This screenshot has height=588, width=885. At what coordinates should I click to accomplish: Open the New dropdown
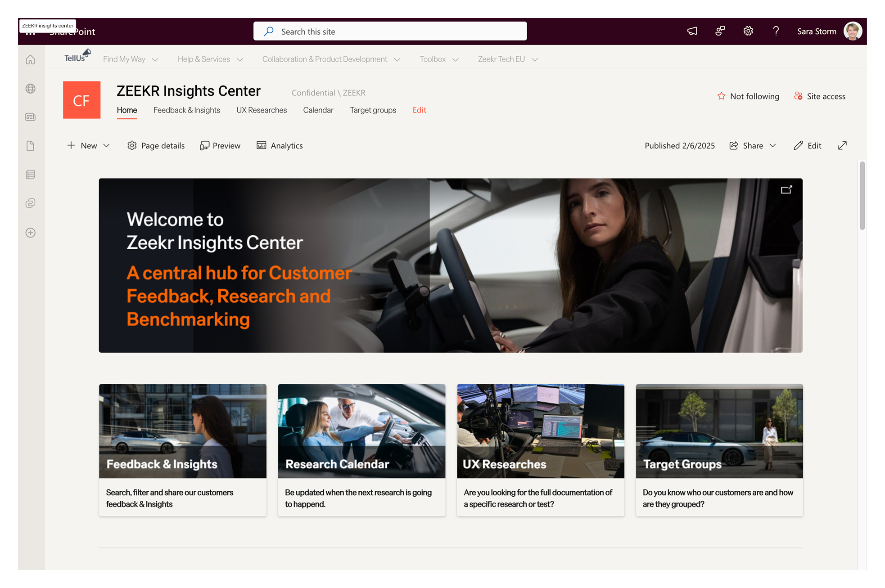click(x=88, y=145)
